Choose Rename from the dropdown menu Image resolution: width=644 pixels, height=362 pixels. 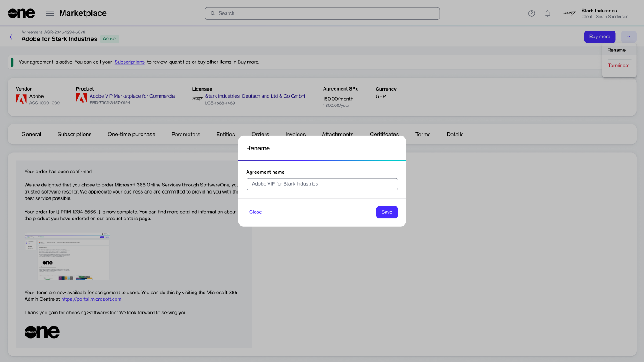click(x=616, y=50)
